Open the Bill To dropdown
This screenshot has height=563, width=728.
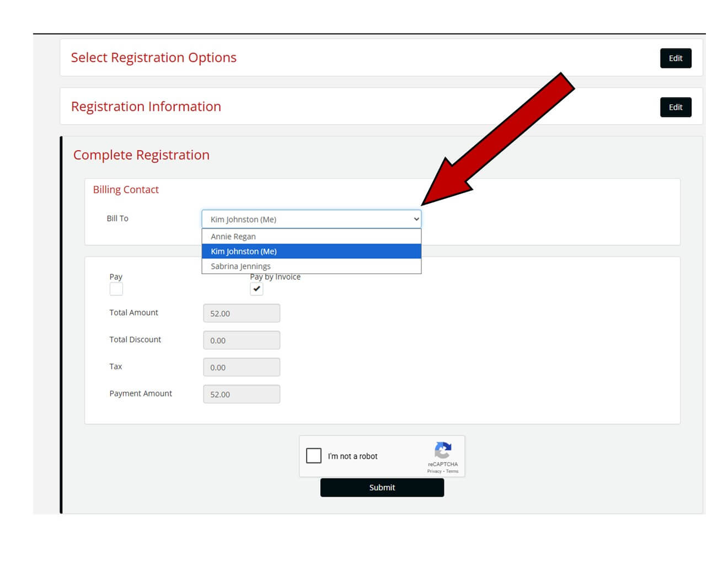click(311, 219)
